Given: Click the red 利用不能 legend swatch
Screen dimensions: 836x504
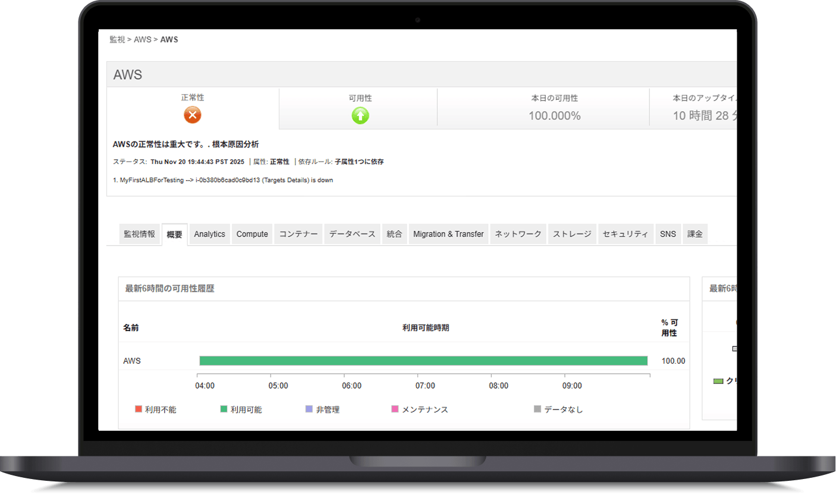Looking at the screenshot, I should [x=139, y=409].
